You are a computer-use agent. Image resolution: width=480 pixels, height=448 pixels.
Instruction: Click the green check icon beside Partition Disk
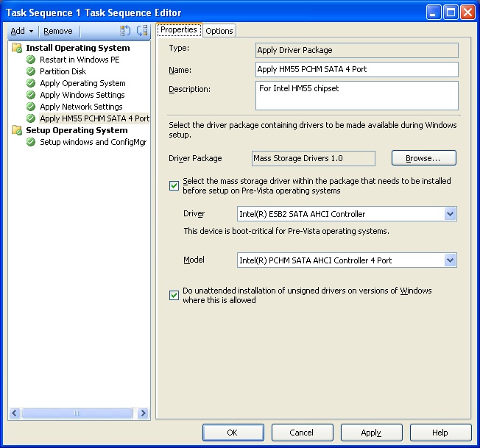[x=31, y=71]
